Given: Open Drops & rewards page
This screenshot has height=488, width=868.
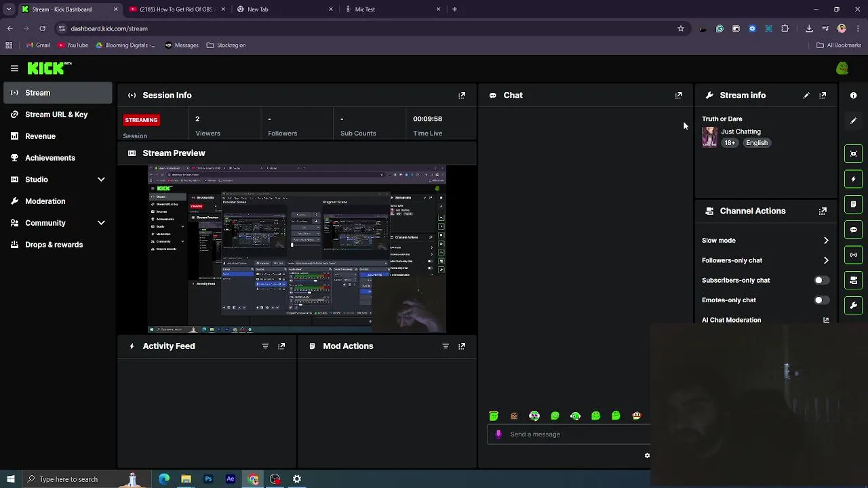Looking at the screenshot, I should tap(58, 245).
